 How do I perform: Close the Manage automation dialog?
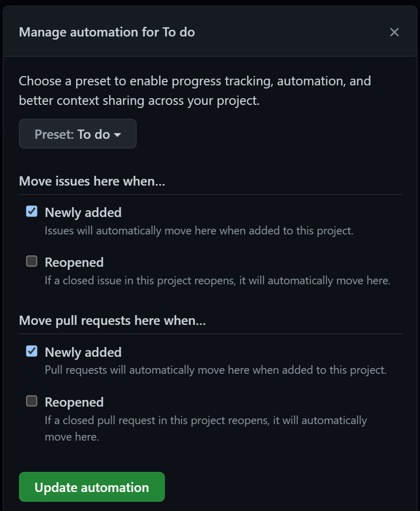click(x=394, y=32)
